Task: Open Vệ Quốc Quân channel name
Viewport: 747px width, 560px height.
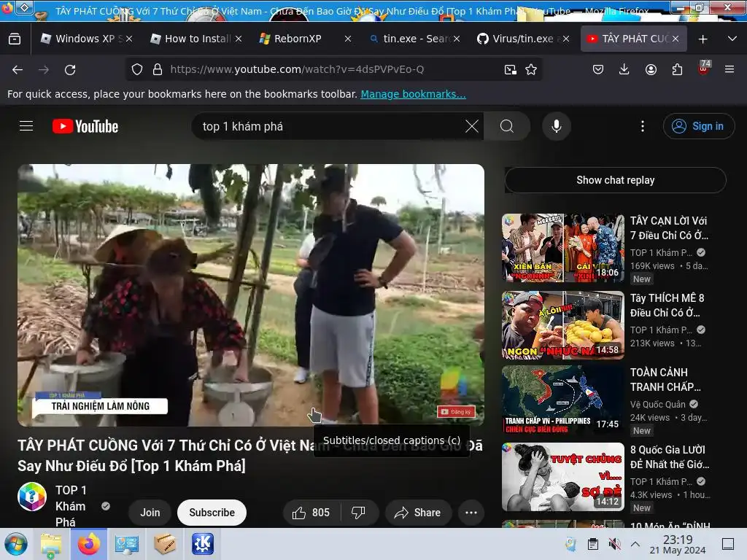Action: click(657, 404)
